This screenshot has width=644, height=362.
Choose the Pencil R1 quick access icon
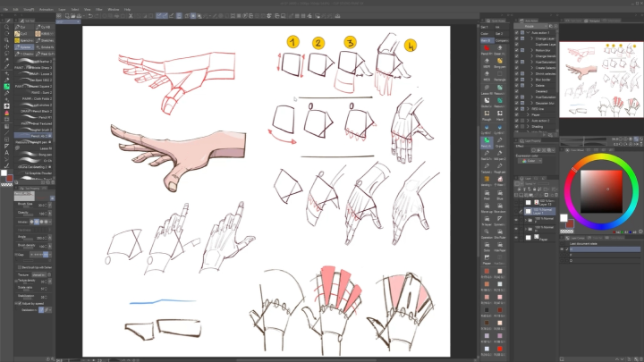[x=487, y=49]
